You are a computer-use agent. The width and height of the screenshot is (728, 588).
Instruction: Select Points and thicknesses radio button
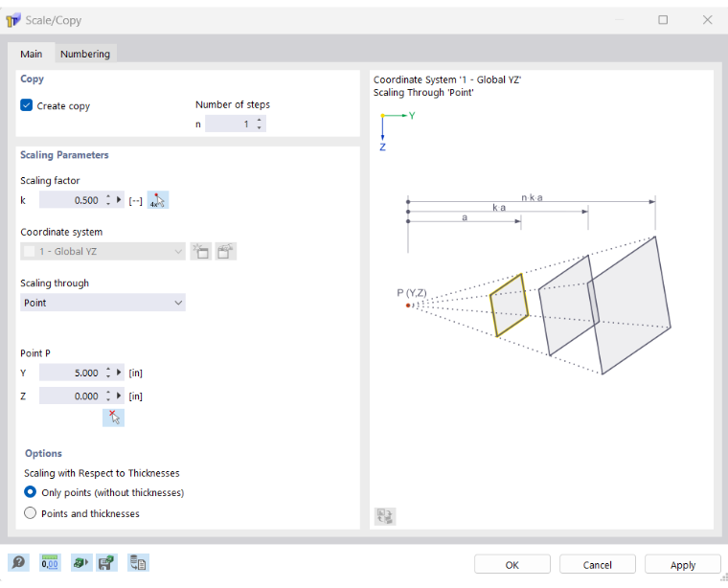(x=31, y=512)
